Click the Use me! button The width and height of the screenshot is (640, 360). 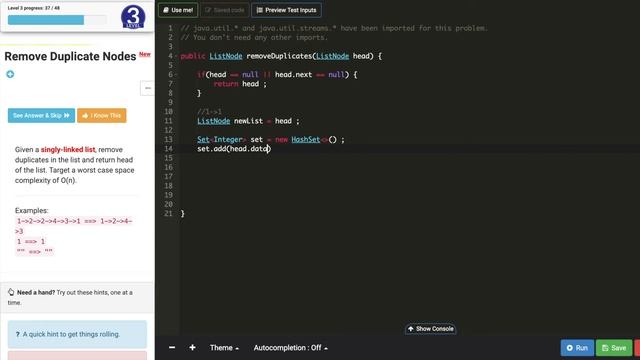178,10
